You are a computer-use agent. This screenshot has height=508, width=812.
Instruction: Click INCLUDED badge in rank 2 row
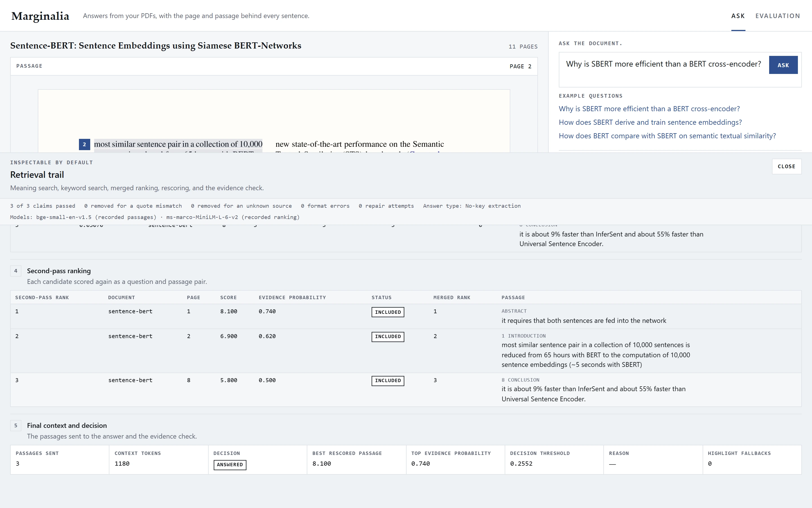pyautogui.click(x=388, y=337)
